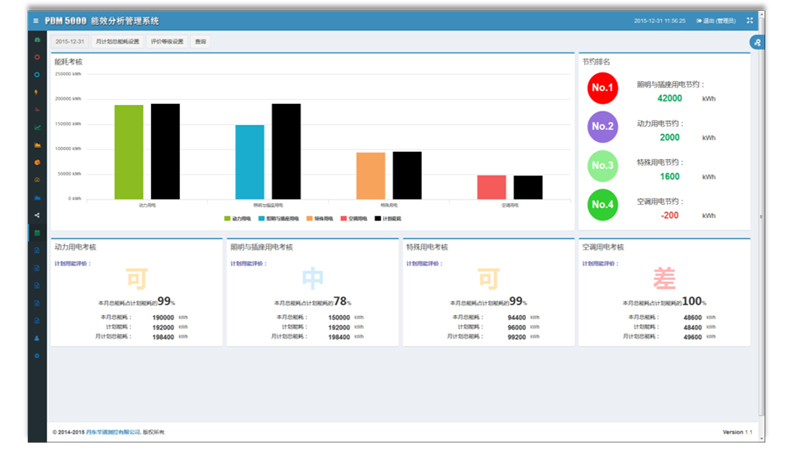The width and height of the screenshot is (794, 457).
Task: Click the green dashboard icon atop sidebar
Action: tap(37, 40)
